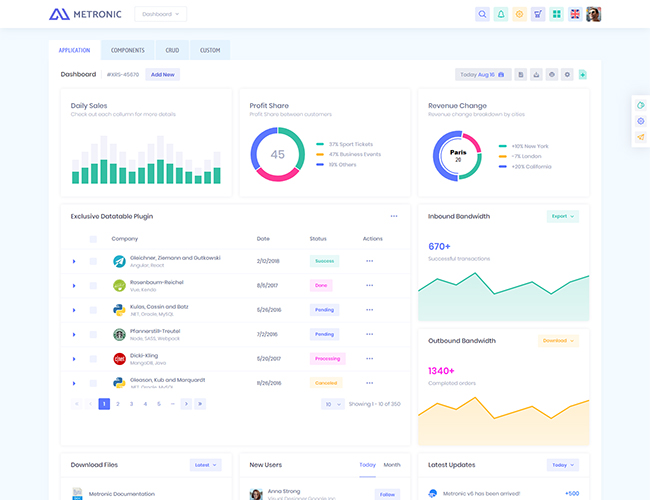Screen dimensions: 650x500
Task: Click the download icon in dashboard subheader
Action: (536, 75)
